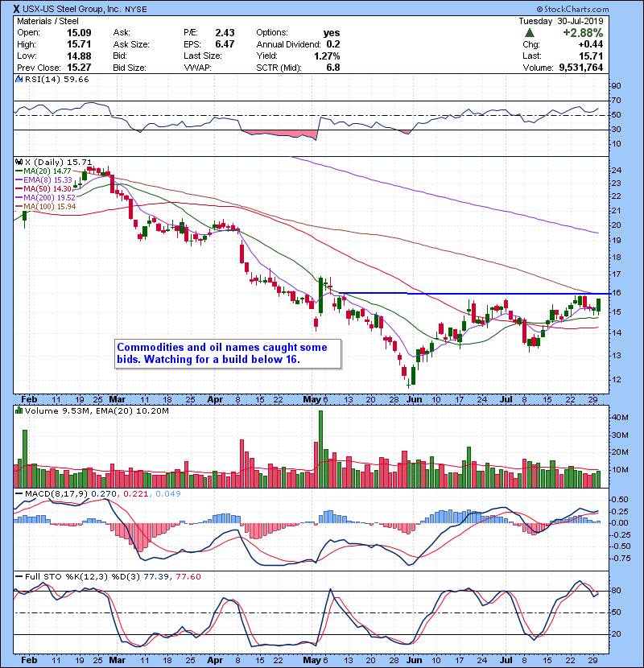Click the Chg value +0.44
The image size is (644, 668).
coord(590,44)
